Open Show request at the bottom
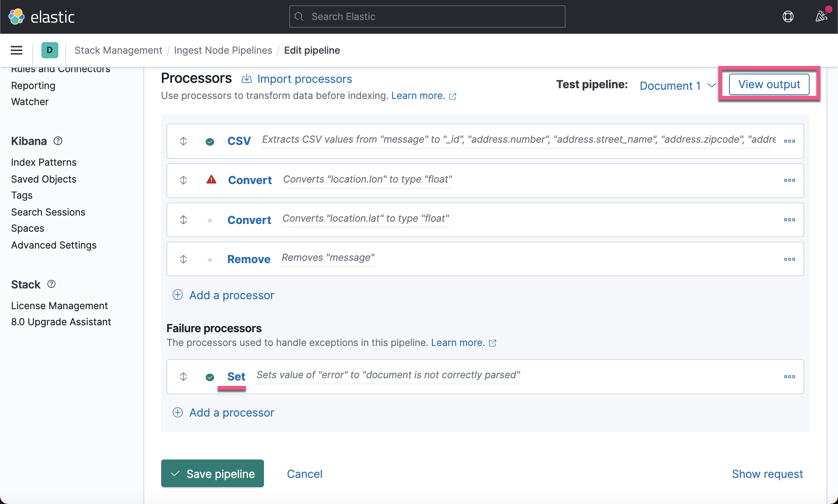 point(767,474)
